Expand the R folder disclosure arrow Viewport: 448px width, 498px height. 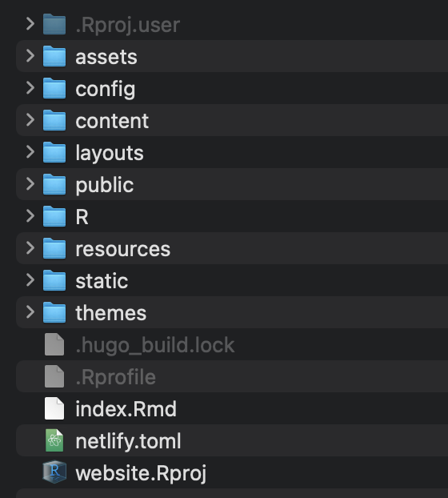[x=30, y=216]
